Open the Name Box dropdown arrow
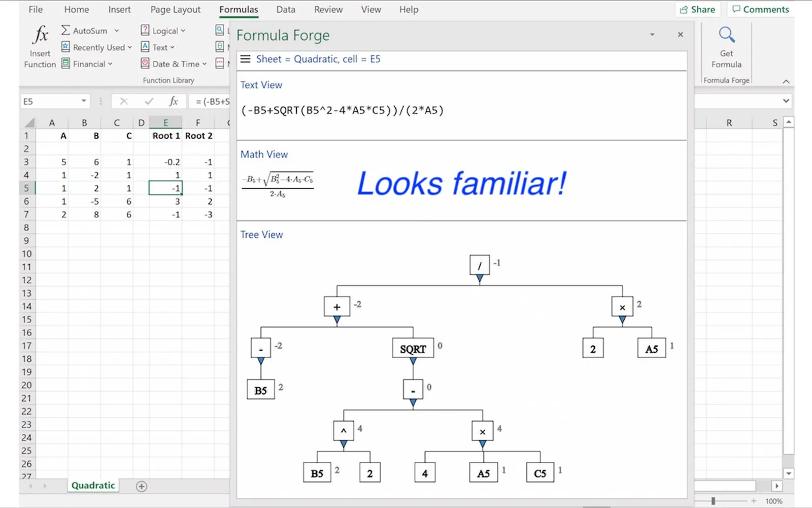This screenshot has height=508, width=812. [x=84, y=101]
